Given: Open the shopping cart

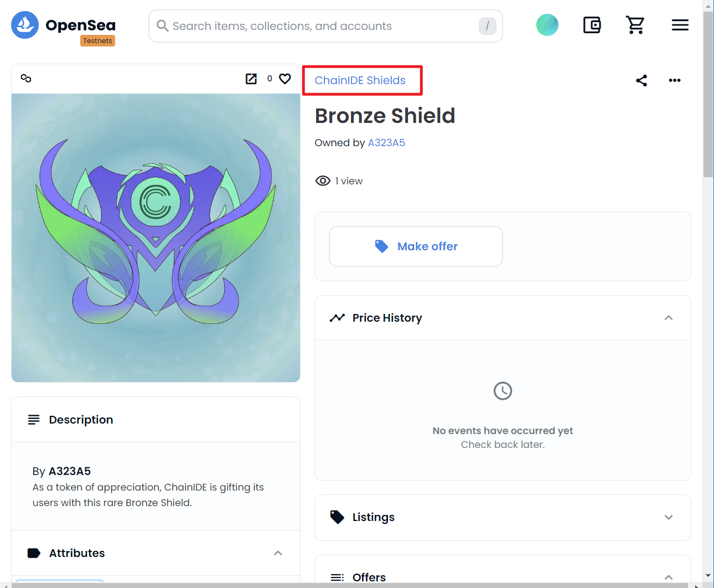Looking at the screenshot, I should 635,25.
